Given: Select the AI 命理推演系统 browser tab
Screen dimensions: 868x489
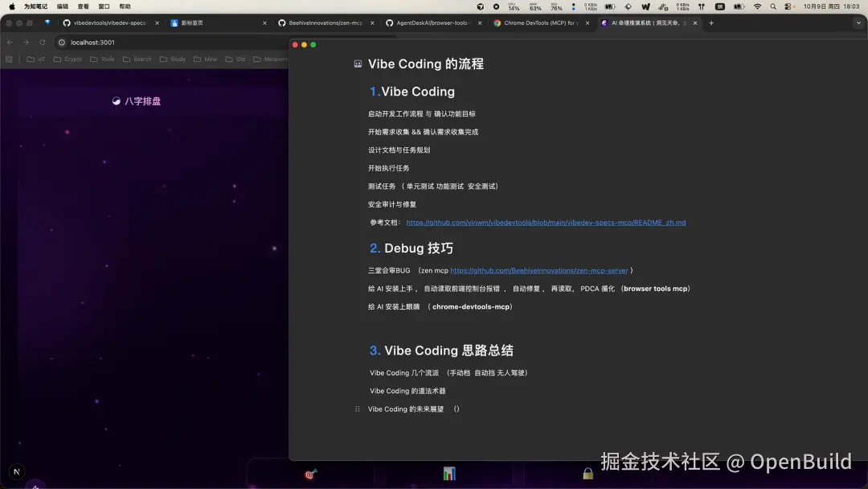Looking at the screenshot, I should click(648, 23).
